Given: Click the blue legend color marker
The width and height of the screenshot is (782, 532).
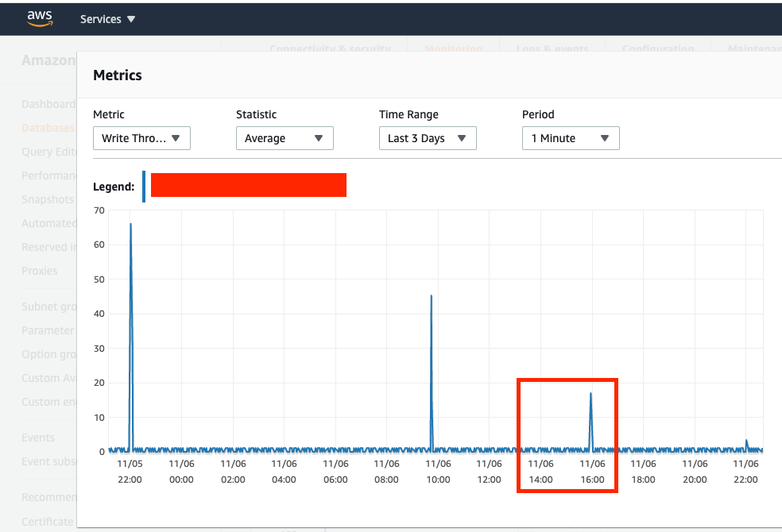Looking at the screenshot, I should pyautogui.click(x=144, y=187).
